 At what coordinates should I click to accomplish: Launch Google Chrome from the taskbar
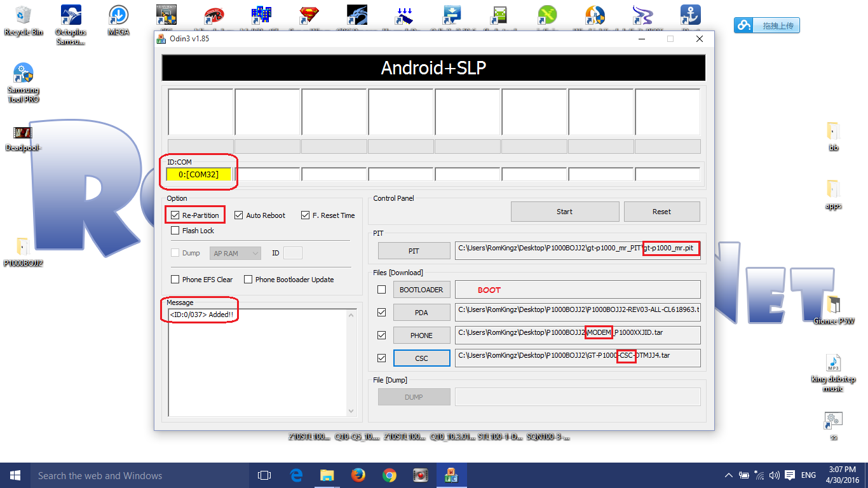389,475
